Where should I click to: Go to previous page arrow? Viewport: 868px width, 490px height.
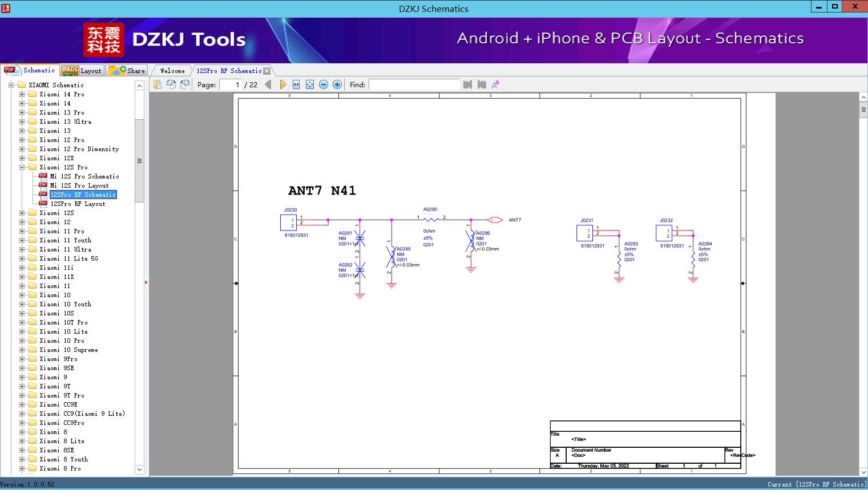(x=268, y=84)
